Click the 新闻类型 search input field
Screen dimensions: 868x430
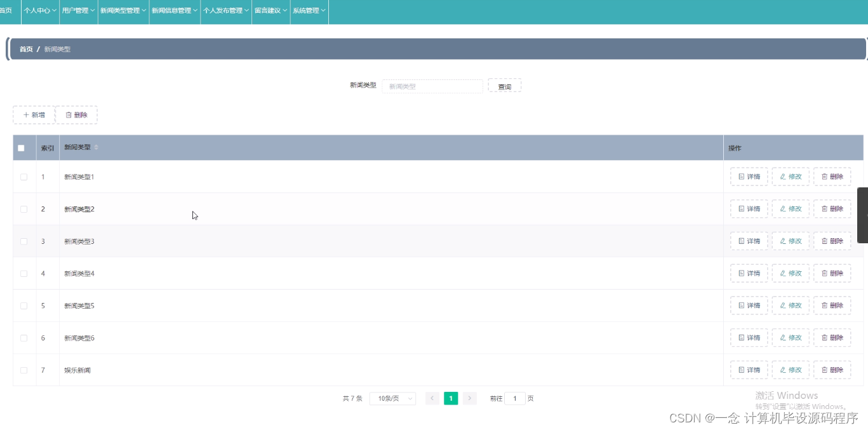(x=432, y=86)
